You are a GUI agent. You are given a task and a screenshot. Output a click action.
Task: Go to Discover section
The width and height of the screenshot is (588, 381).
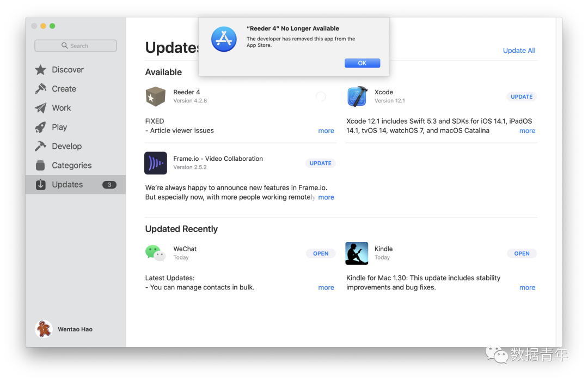(x=75, y=70)
